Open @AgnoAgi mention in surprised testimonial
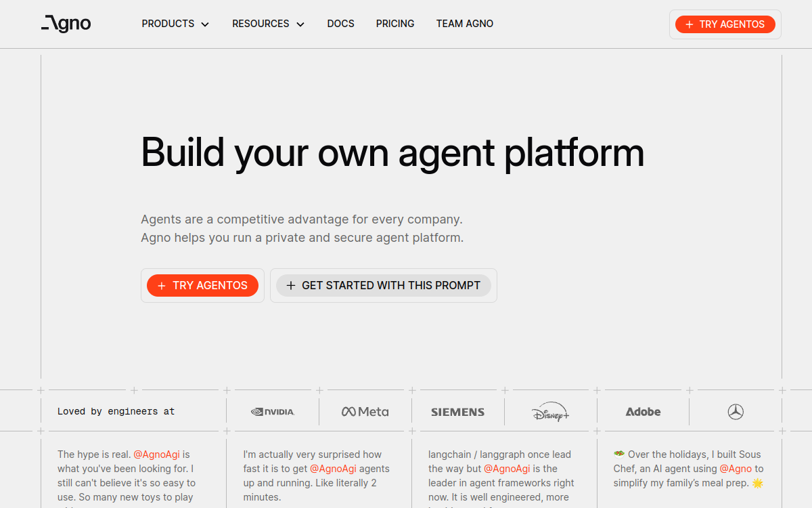The image size is (812, 508). [333, 469]
